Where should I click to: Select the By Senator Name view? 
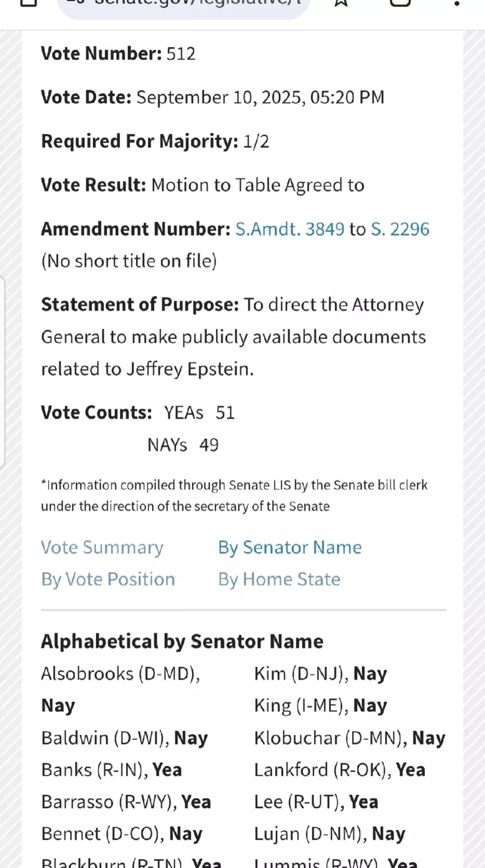tap(290, 548)
